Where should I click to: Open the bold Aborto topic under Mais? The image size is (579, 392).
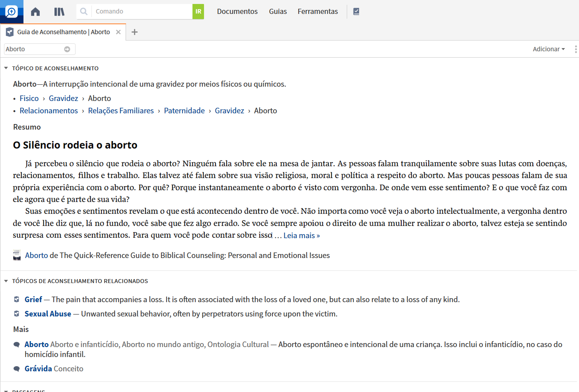coord(37,344)
